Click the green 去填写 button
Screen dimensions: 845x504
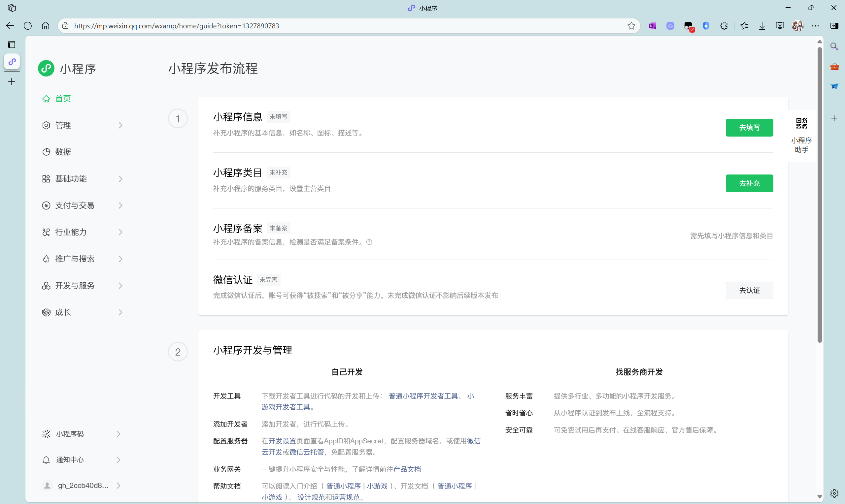tap(749, 128)
